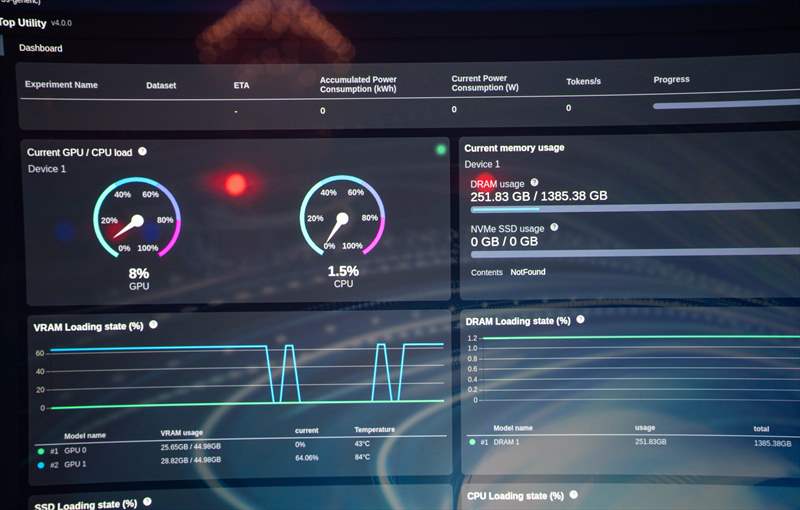Click help icon beside DRAM Loading state
The height and width of the screenshot is (510, 800).
pos(580,319)
